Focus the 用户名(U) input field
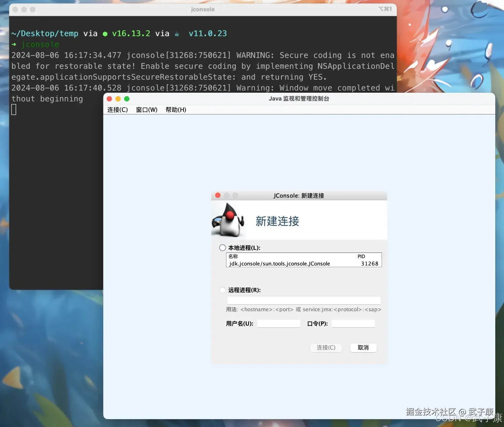 (279, 324)
